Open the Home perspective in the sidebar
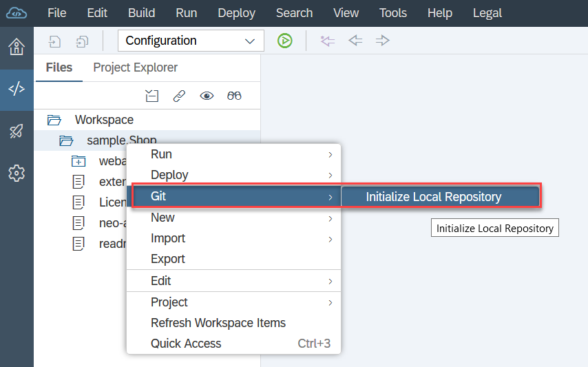The width and height of the screenshot is (588, 367). pyautogui.click(x=17, y=47)
